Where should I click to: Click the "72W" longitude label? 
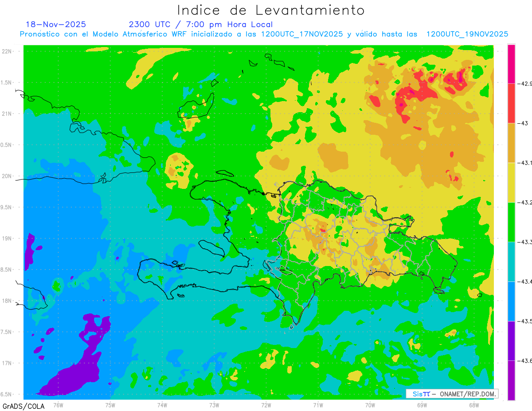(266, 405)
